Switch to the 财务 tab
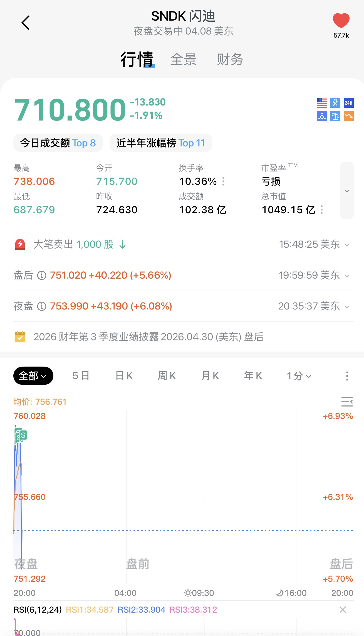This screenshot has height=636, width=364. [230, 60]
